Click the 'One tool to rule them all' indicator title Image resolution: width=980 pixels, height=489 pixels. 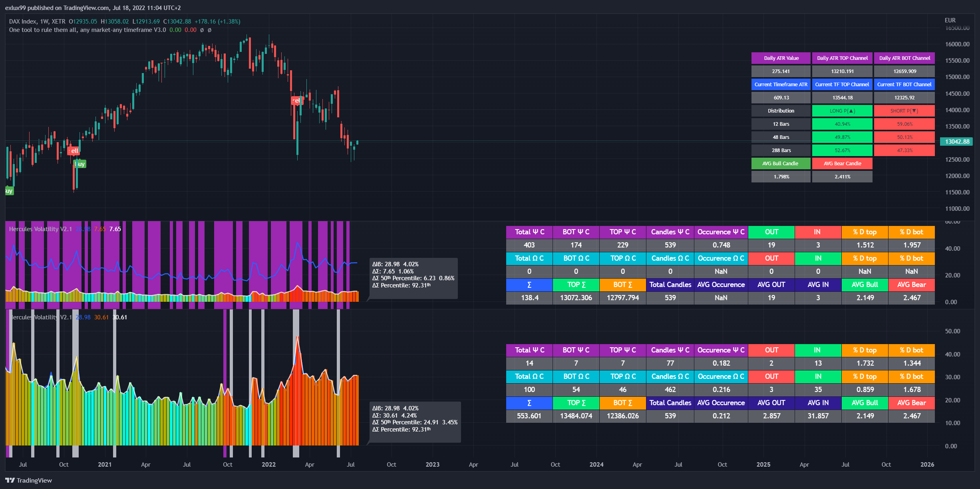87,30
